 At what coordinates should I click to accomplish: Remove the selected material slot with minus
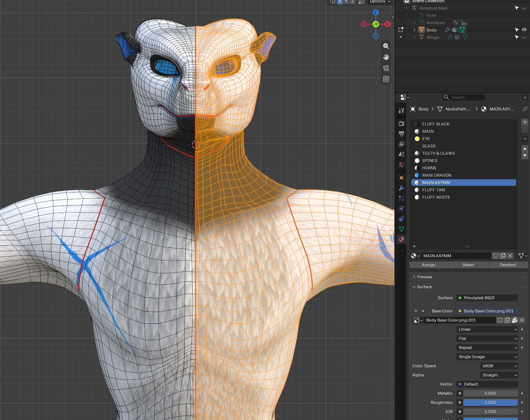(x=525, y=129)
